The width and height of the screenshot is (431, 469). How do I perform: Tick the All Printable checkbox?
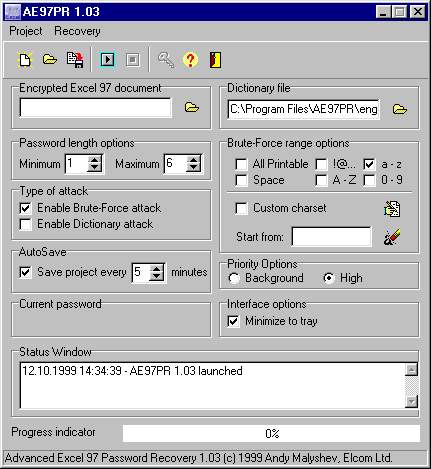click(241, 164)
